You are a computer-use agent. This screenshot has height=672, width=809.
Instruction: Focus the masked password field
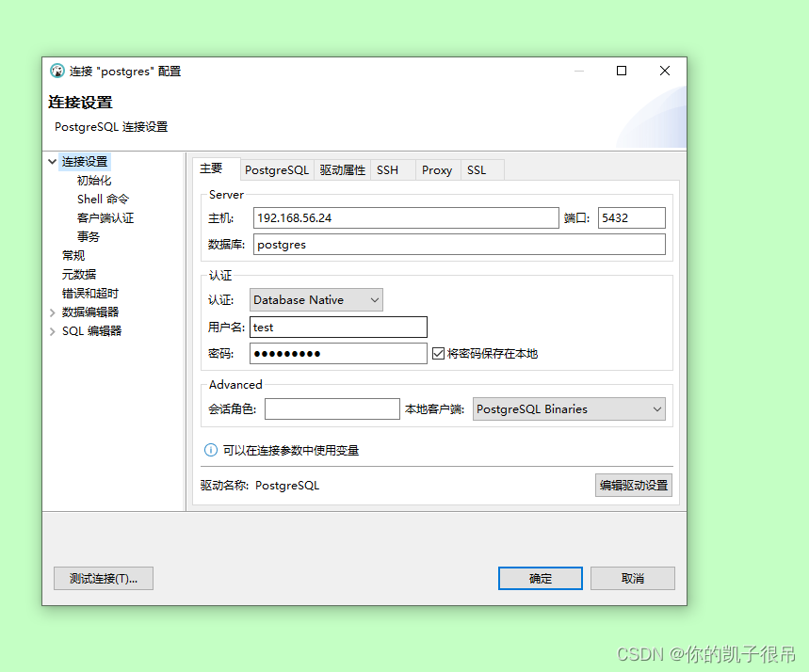click(x=338, y=353)
